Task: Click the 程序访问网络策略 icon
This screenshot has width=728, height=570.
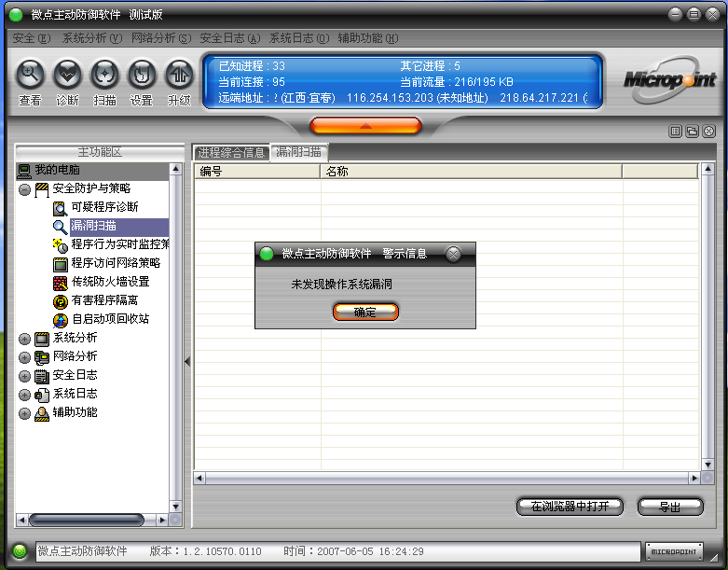Action: (60, 264)
